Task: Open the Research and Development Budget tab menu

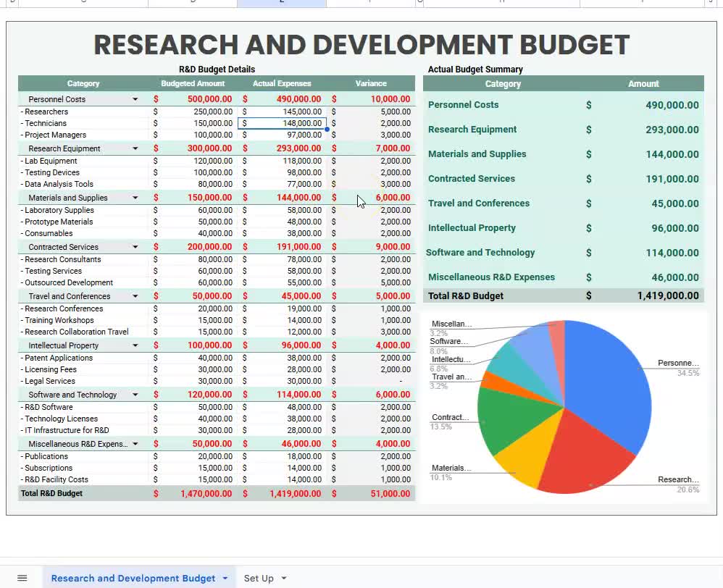Action: 225,578
